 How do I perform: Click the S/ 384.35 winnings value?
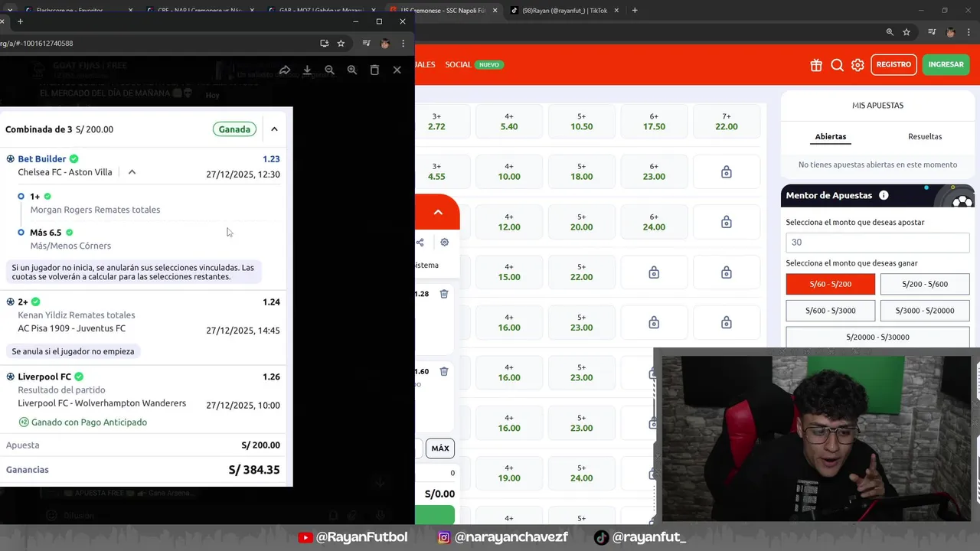click(254, 470)
